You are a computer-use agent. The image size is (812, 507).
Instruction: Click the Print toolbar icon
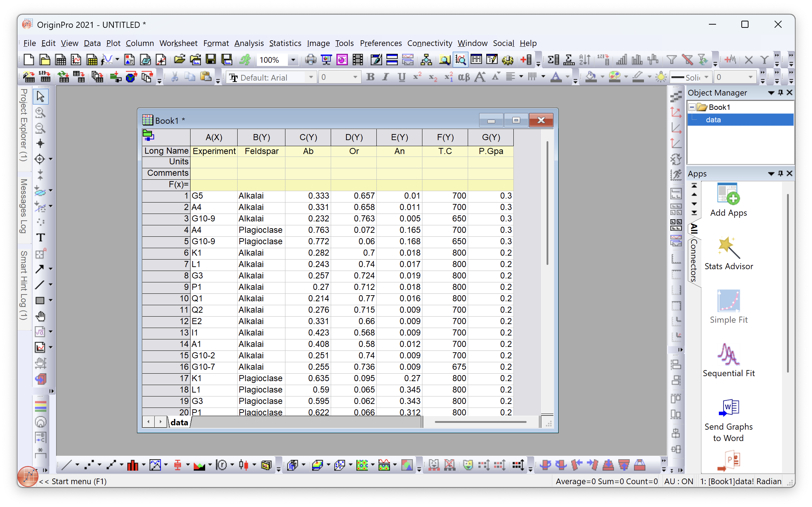point(310,60)
